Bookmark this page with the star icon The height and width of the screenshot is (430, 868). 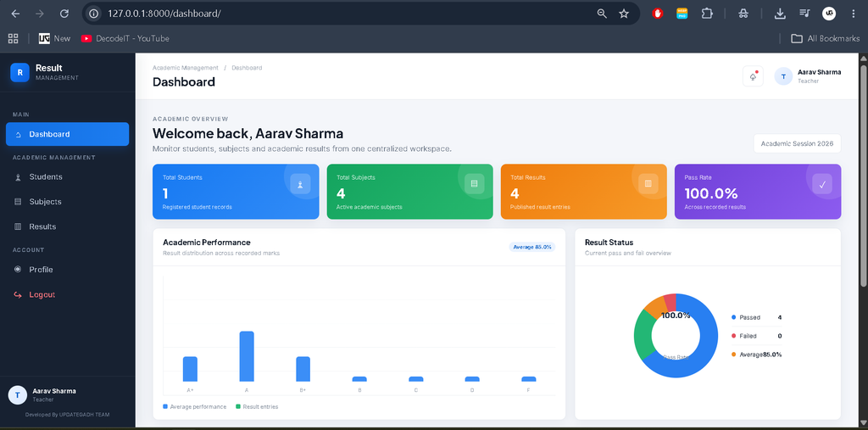tap(624, 14)
